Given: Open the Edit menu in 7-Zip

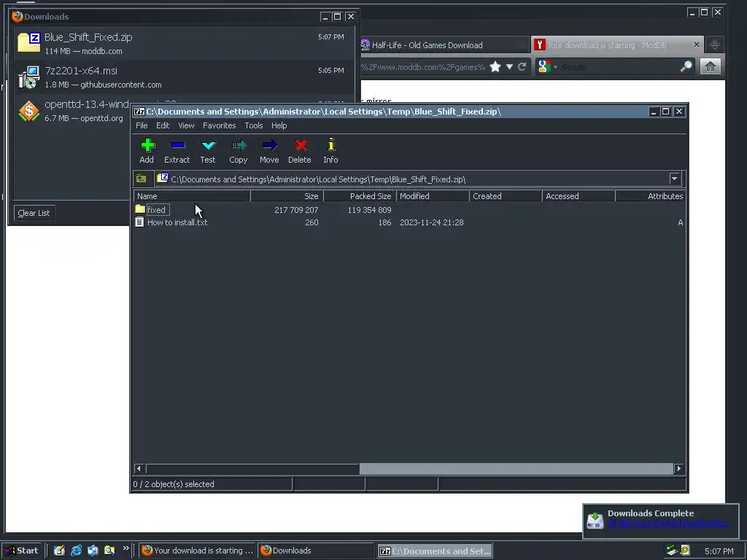Looking at the screenshot, I should click(163, 125).
